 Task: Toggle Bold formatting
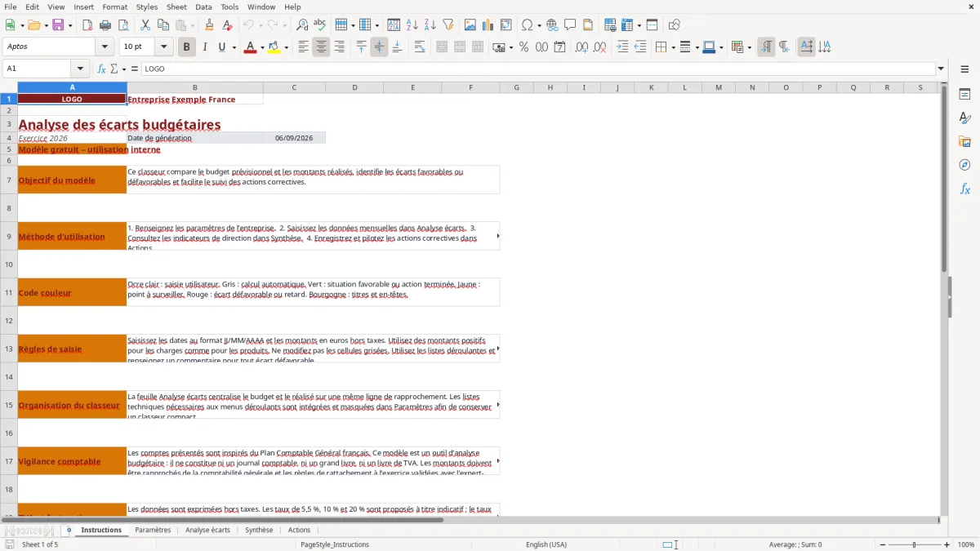(187, 47)
